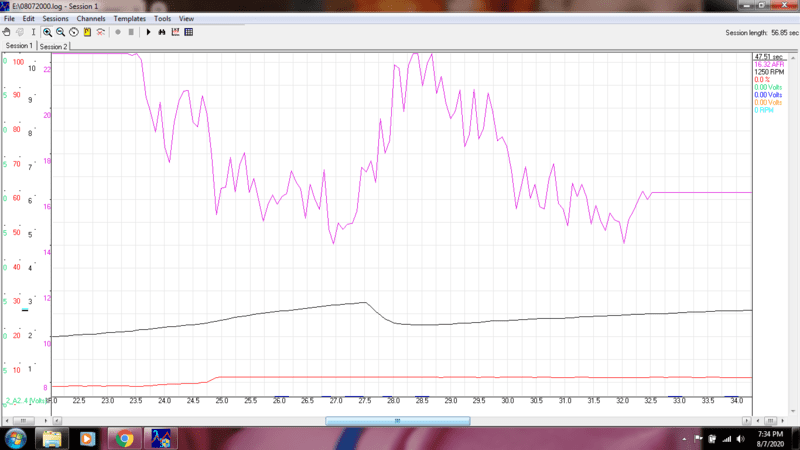
Task: Click the binoculars find icon
Action: coord(162,32)
